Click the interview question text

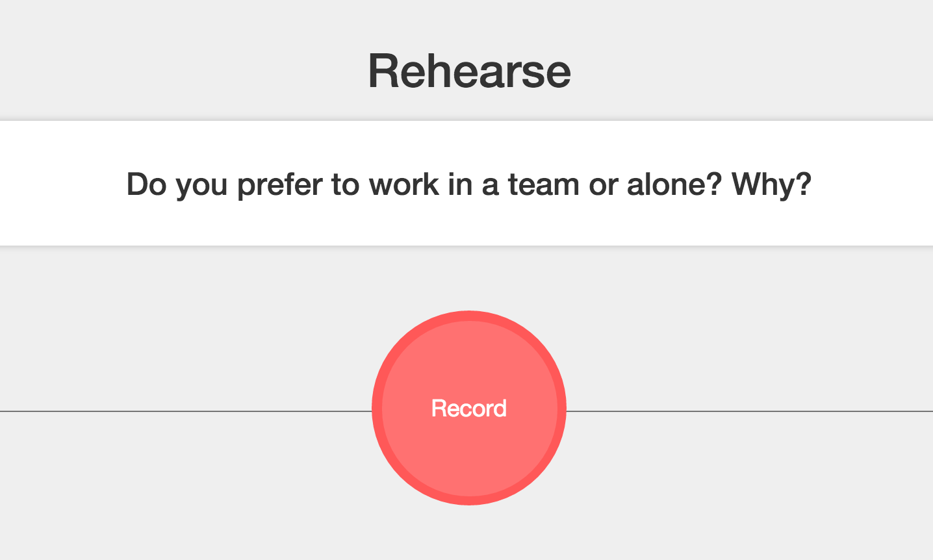[x=468, y=184]
